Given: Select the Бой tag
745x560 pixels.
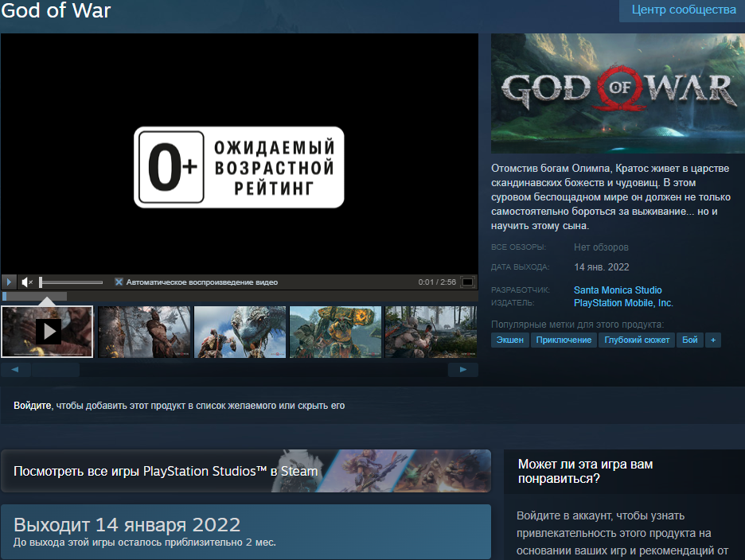Looking at the screenshot, I should [x=690, y=340].
